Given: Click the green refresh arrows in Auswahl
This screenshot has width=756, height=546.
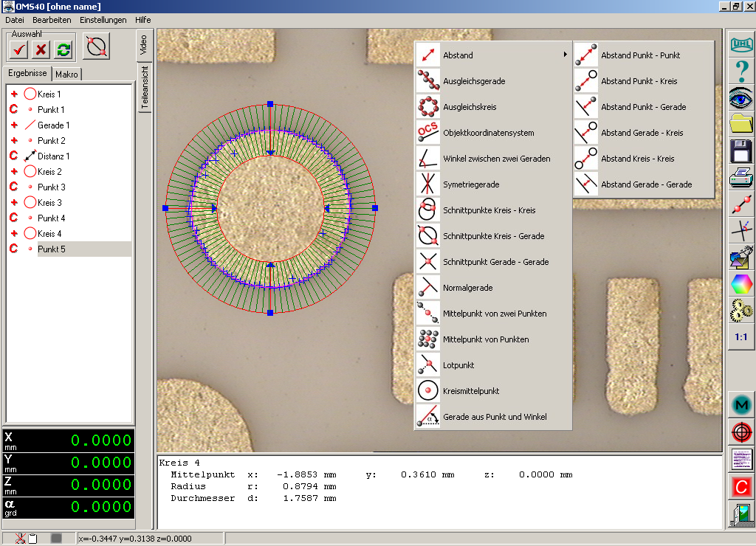Looking at the screenshot, I should pyautogui.click(x=63, y=49).
